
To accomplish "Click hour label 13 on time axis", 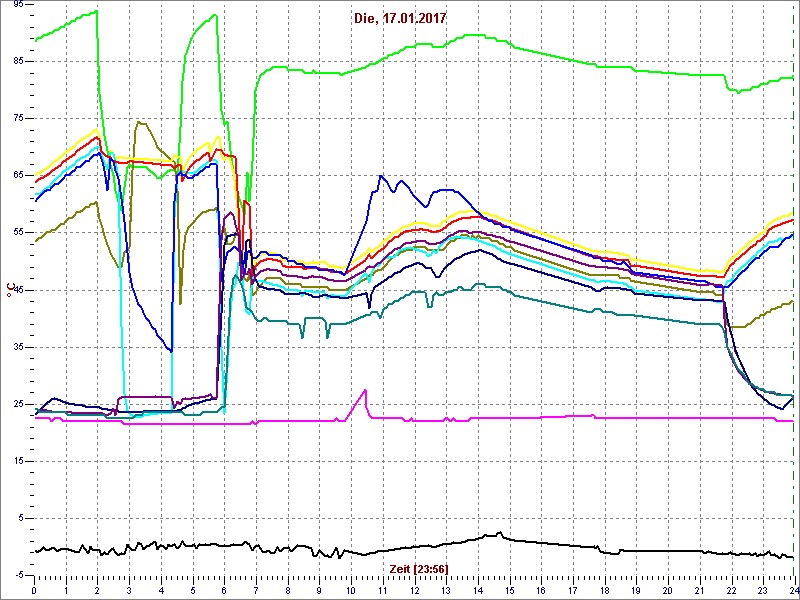I will (446, 591).
